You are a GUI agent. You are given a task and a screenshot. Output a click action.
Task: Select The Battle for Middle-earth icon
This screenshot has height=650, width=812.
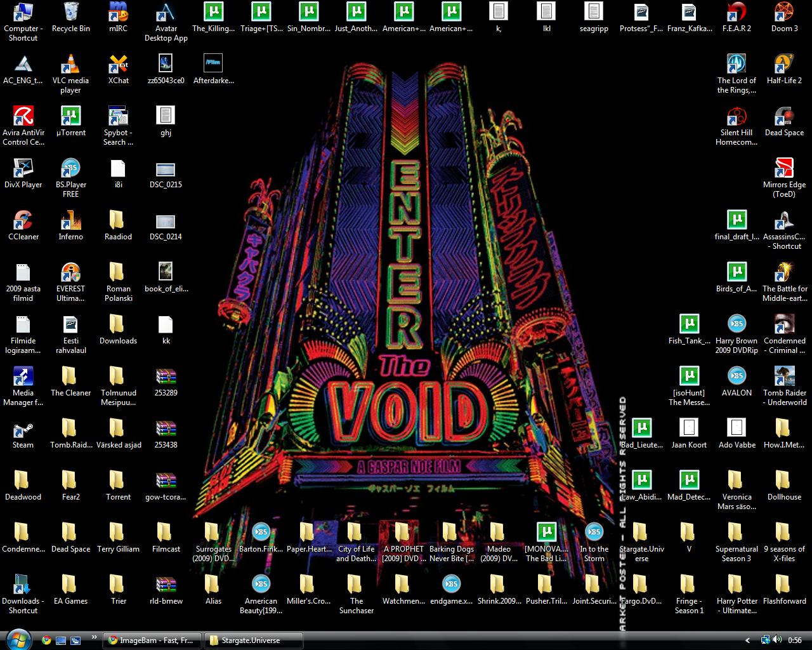coord(784,282)
